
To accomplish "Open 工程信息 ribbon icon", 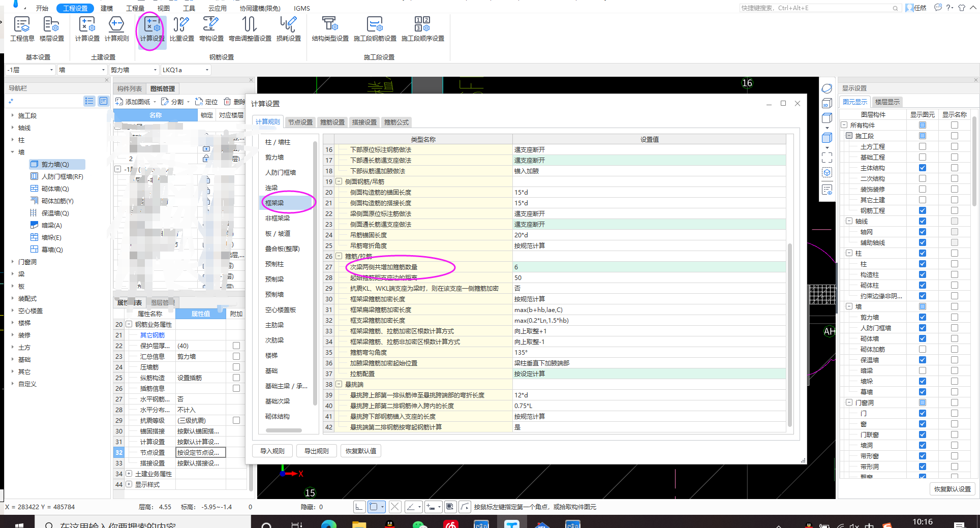I will [22, 29].
